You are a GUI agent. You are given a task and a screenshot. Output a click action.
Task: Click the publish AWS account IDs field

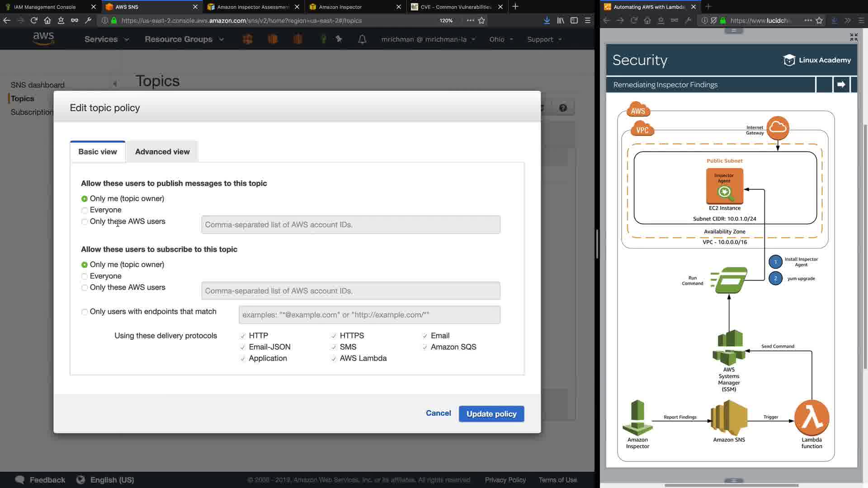350,225
